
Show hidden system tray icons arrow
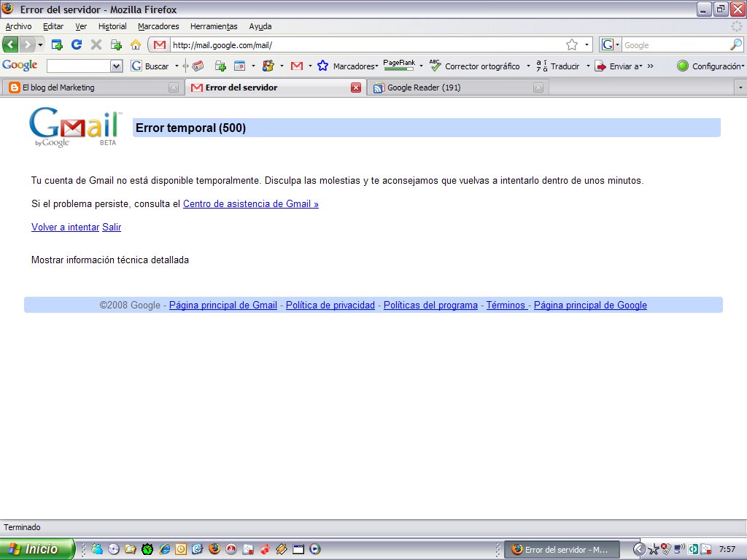[639, 549]
